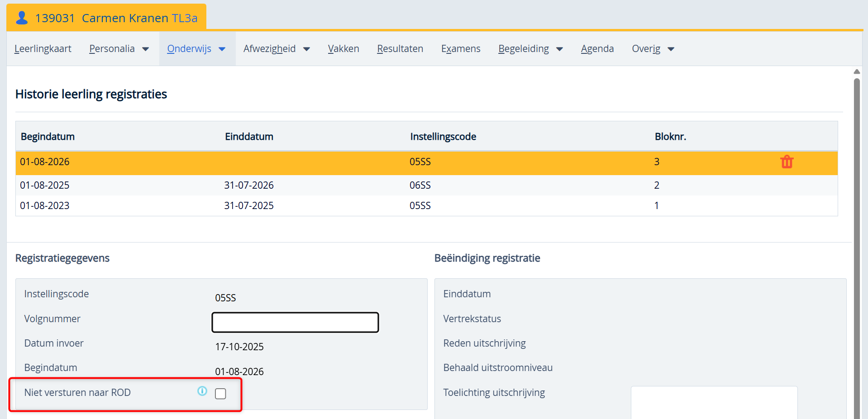Screen dimensions: 868x419
Task: Click the student profile icon for Carmen Kranen
Action: 22,18
